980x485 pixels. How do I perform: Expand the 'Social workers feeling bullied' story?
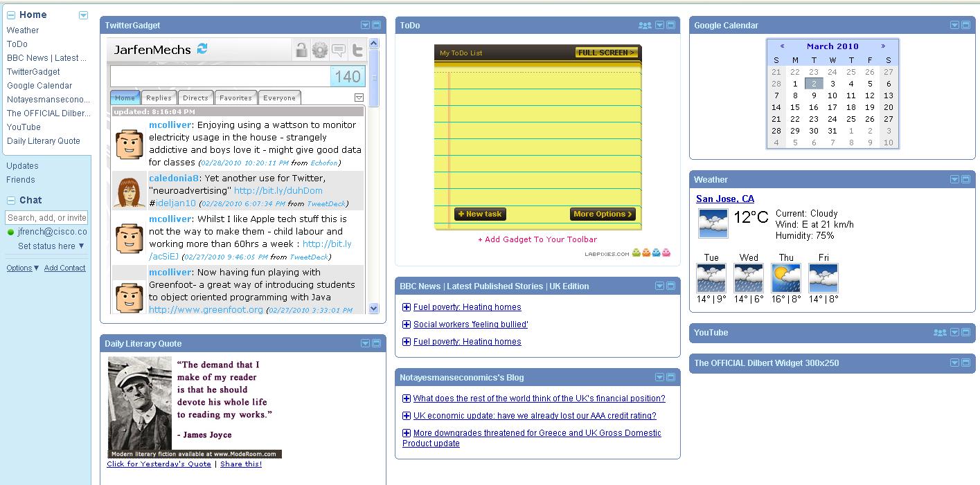407,324
